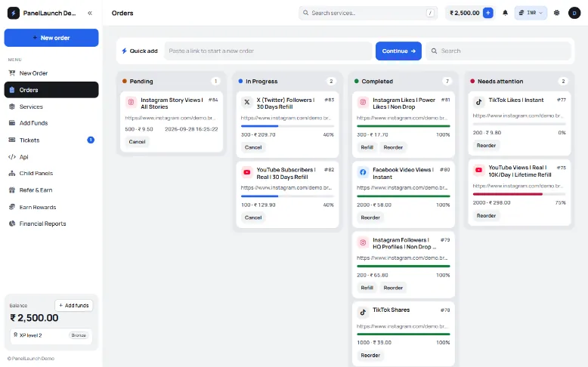
Task: Click the header balance ₹2,500.00
Action: pos(465,13)
